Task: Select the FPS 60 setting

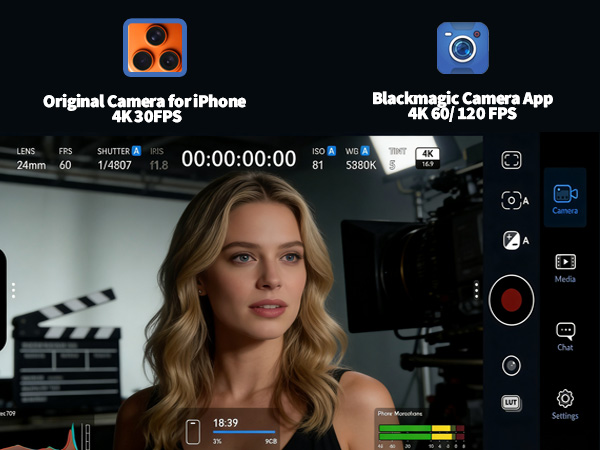Action: 65,158
